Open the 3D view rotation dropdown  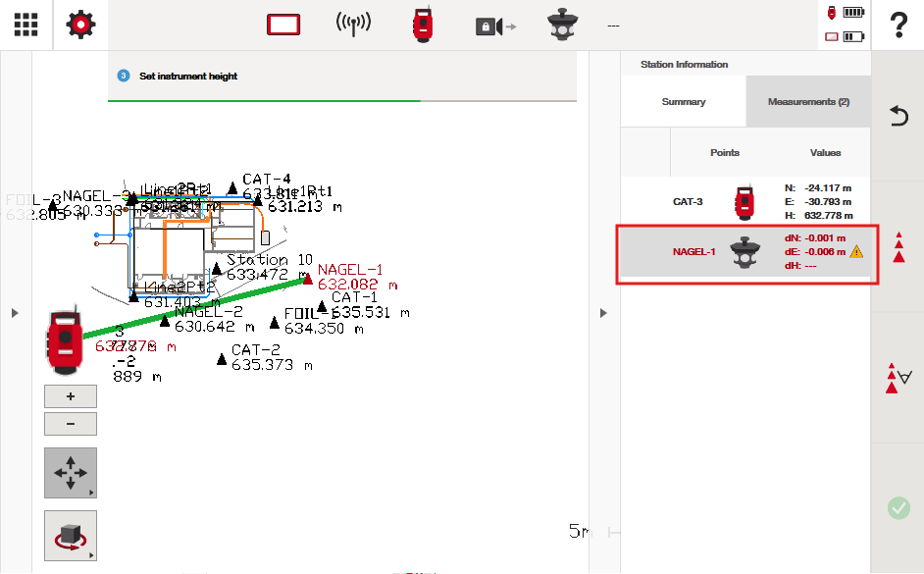[x=71, y=536]
